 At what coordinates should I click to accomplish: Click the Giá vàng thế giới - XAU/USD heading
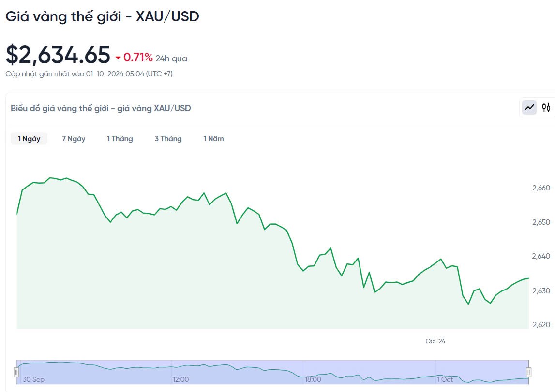tap(102, 16)
